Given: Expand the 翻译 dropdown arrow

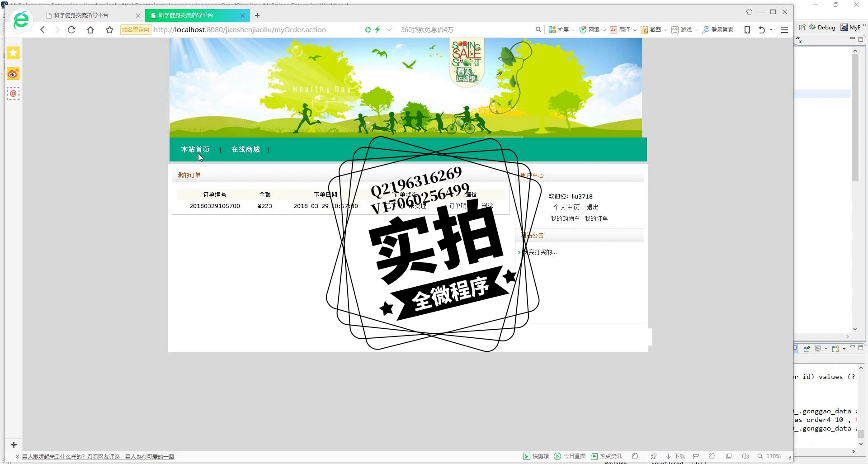Looking at the screenshot, I should (635, 30).
